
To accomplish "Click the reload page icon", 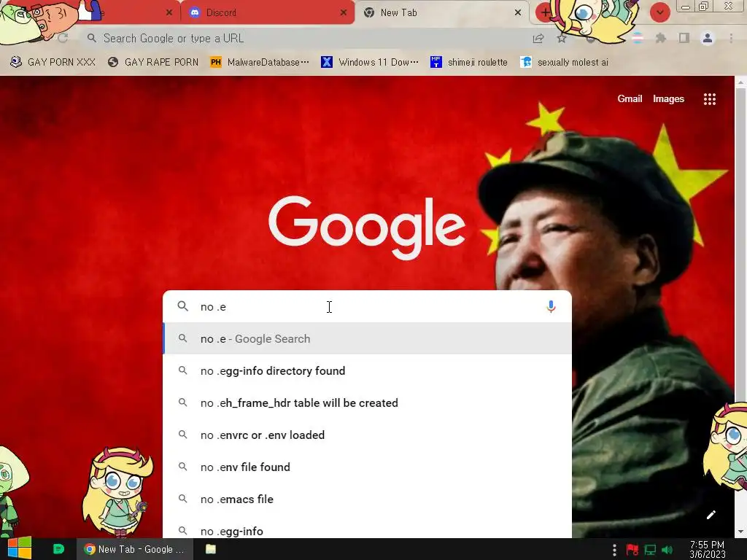I will pyautogui.click(x=63, y=38).
